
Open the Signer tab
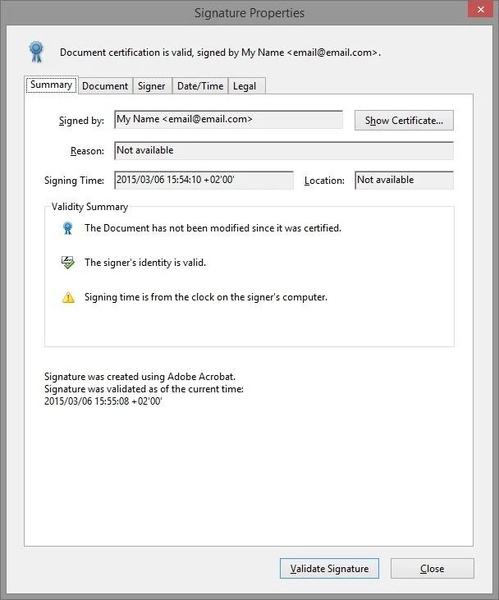(x=152, y=86)
